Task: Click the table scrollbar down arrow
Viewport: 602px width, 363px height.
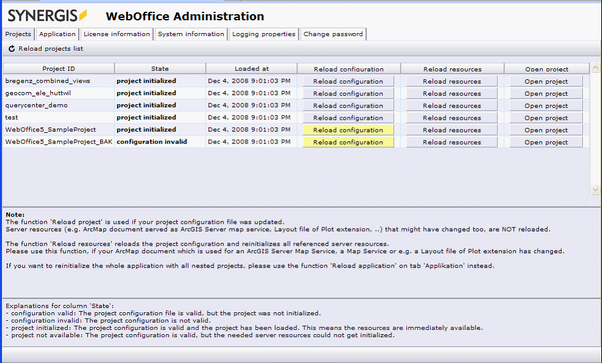Action: coord(595,189)
